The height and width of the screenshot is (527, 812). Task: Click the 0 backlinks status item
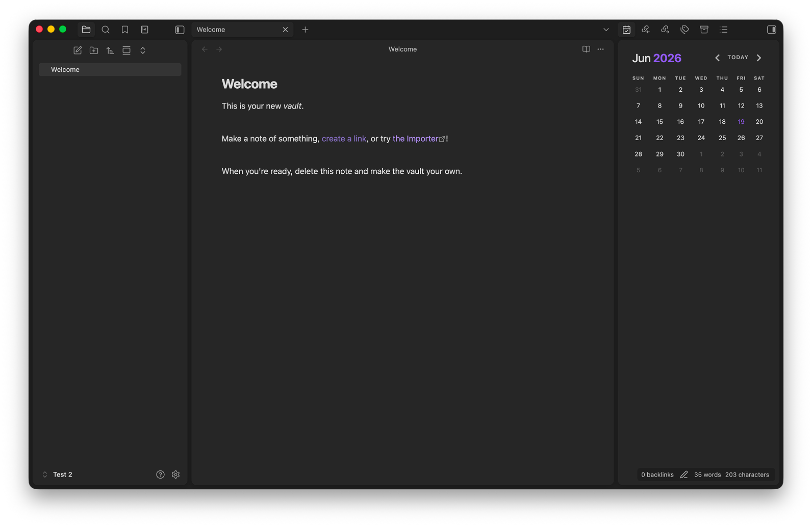click(657, 475)
